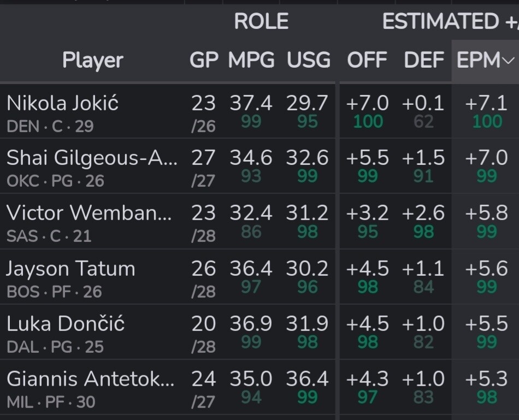
Task: Sort by MPG column header
Action: click(251, 60)
